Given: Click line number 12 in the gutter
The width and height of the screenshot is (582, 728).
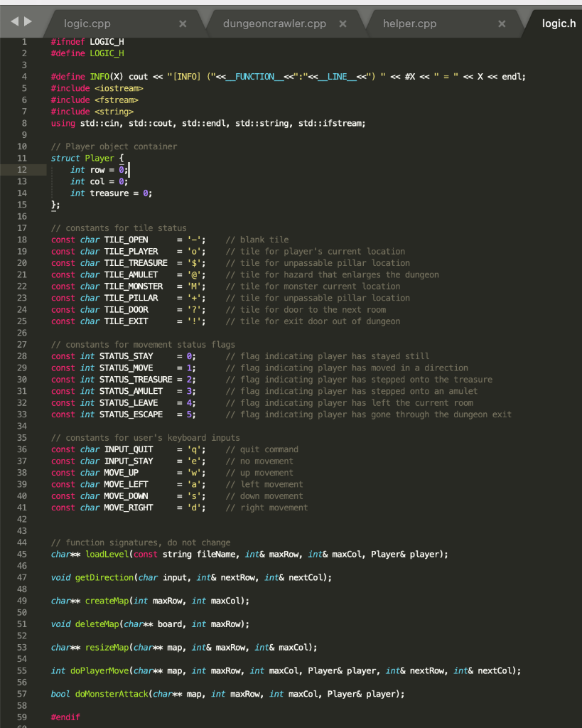Looking at the screenshot, I should (22, 169).
